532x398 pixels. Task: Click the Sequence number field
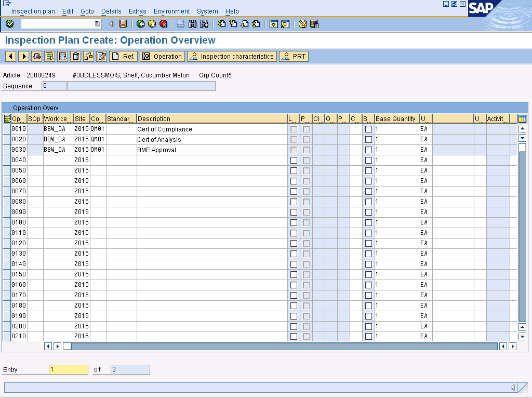[54, 86]
